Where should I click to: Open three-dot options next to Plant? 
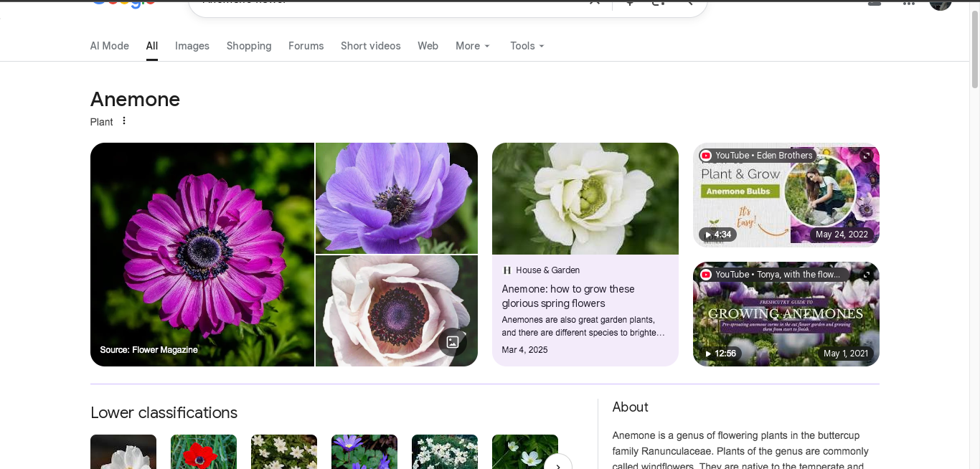pyautogui.click(x=124, y=121)
